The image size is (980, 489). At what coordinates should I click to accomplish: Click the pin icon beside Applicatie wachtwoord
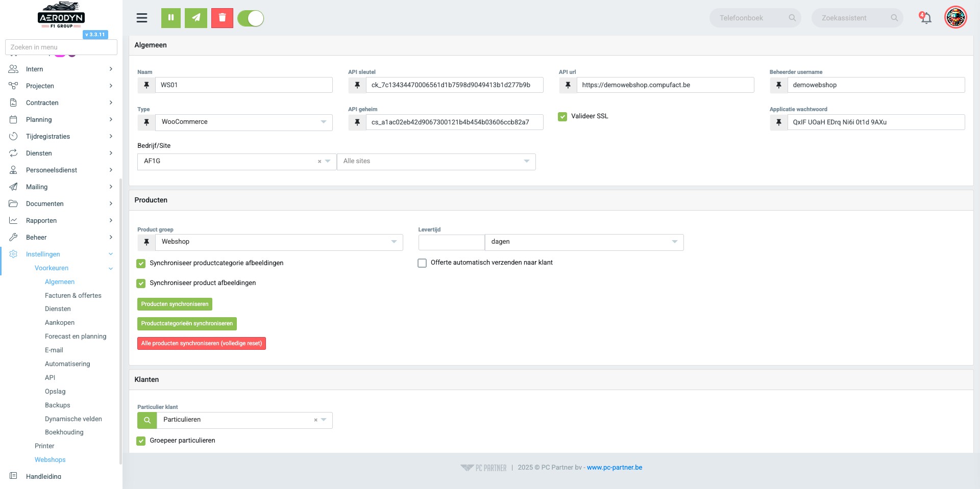click(x=779, y=122)
